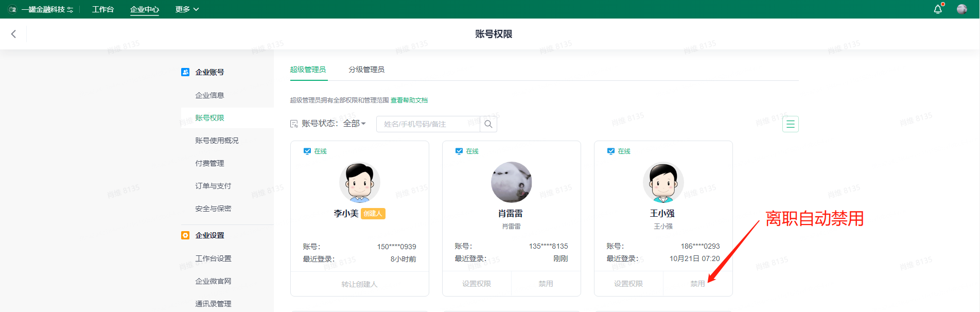Click 设置权限 for 肖雷雷
The height and width of the screenshot is (312, 980).
(477, 284)
